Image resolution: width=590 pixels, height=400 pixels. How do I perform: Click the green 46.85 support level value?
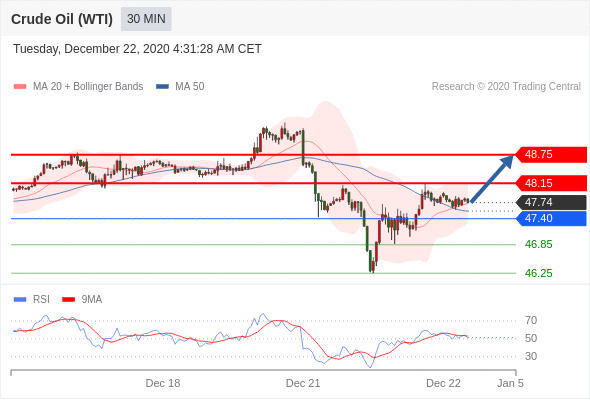(538, 244)
